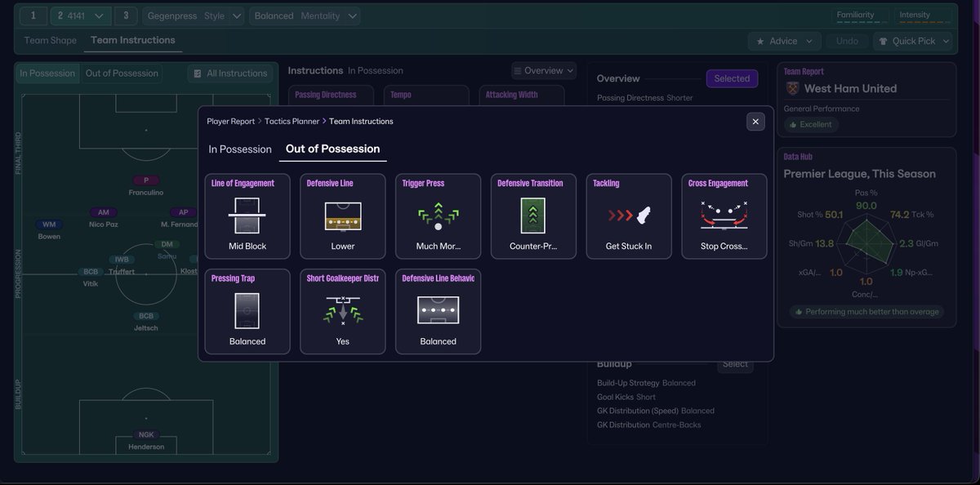Toggle pitch view to Out of Possession
Image resolution: width=980 pixels, height=485 pixels.
pyautogui.click(x=122, y=73)
